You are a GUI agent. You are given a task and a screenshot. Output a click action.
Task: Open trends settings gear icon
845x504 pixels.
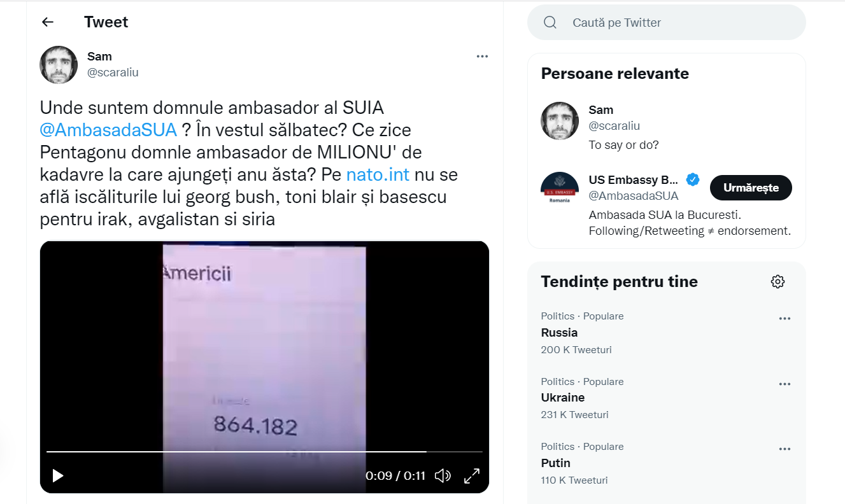point(778,281)
